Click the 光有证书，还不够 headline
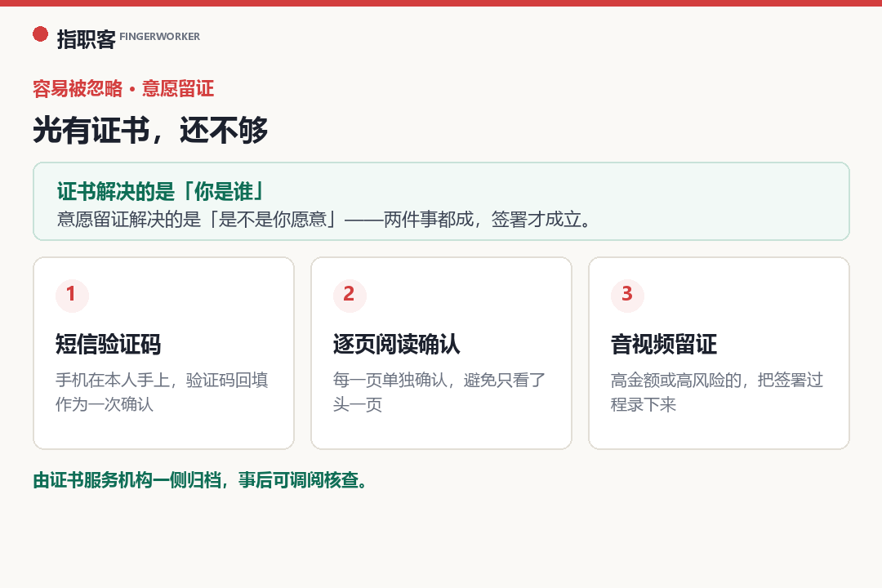The image size is (882, 588). point(150,130)
